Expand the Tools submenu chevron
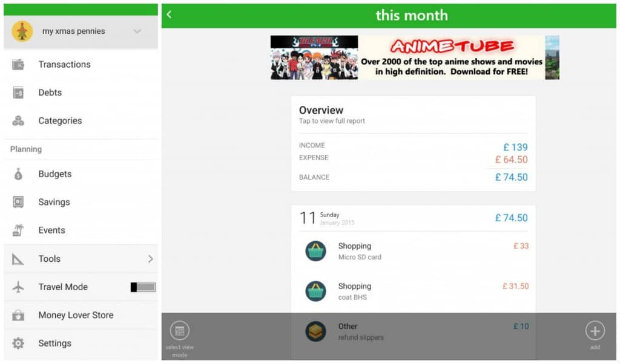620x364 pixels. pyautogui.click(x=151, y=259)
